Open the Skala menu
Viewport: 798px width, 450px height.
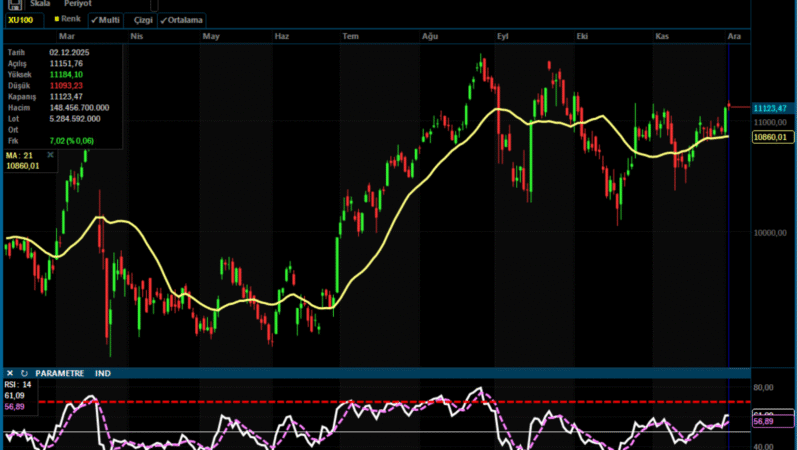coord(40,4)
